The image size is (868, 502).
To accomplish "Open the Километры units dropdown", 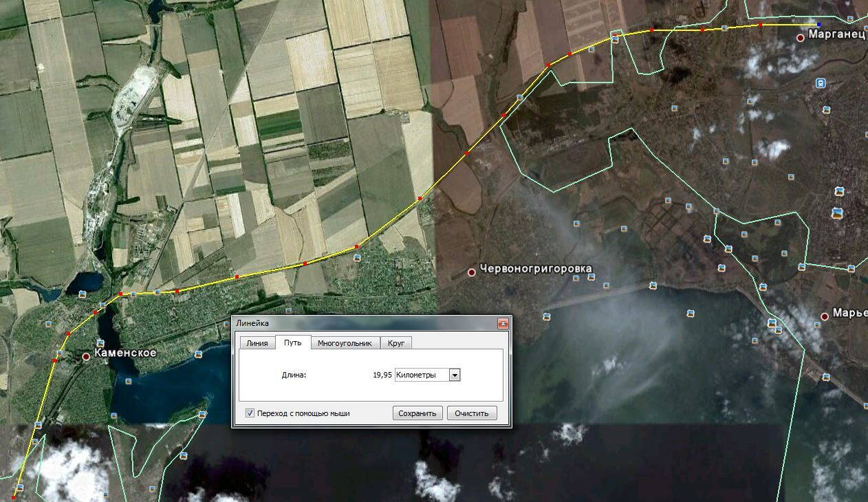I will point(455,375).
